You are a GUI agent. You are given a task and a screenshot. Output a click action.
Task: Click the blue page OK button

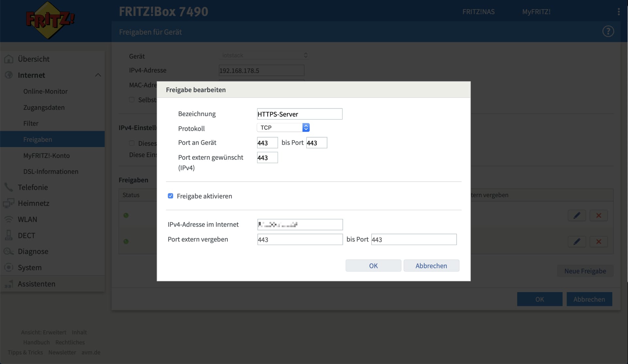pos(540,299)
